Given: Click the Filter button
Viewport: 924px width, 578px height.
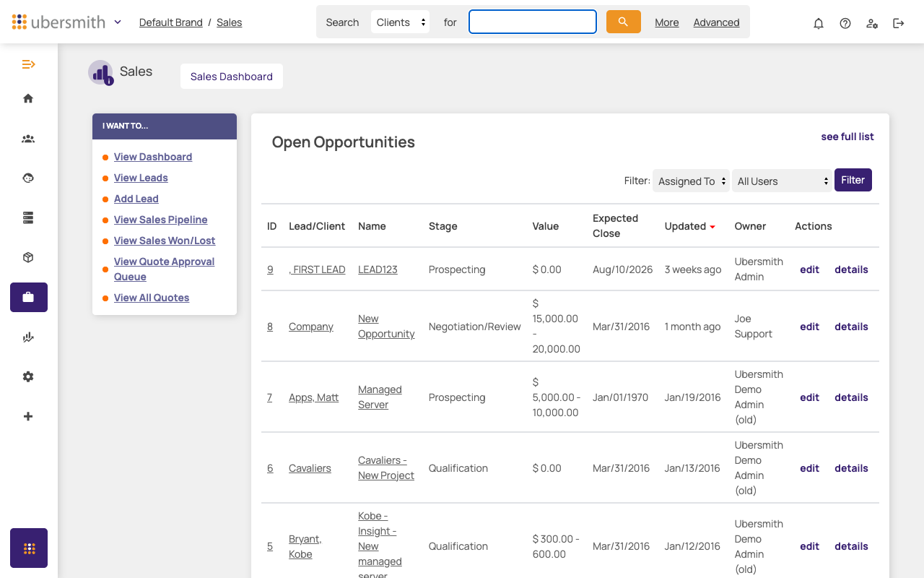Looking at the screenshot, I should click(853, 180).
